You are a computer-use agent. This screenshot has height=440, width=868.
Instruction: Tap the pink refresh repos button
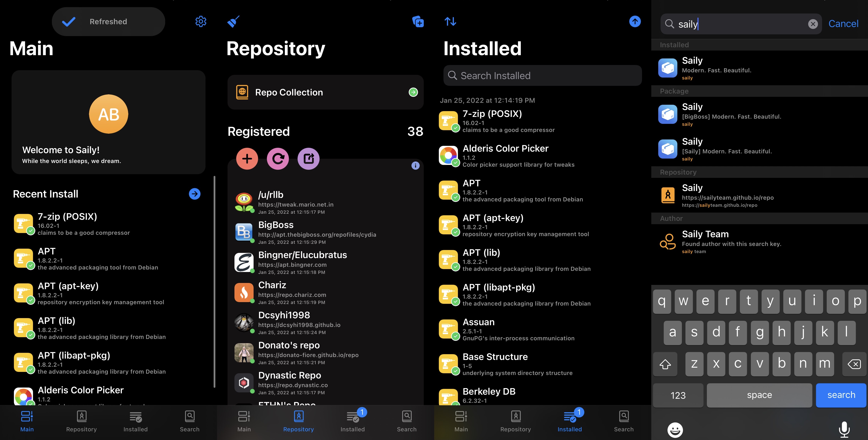pyautogui.click(x=278, y=159)
